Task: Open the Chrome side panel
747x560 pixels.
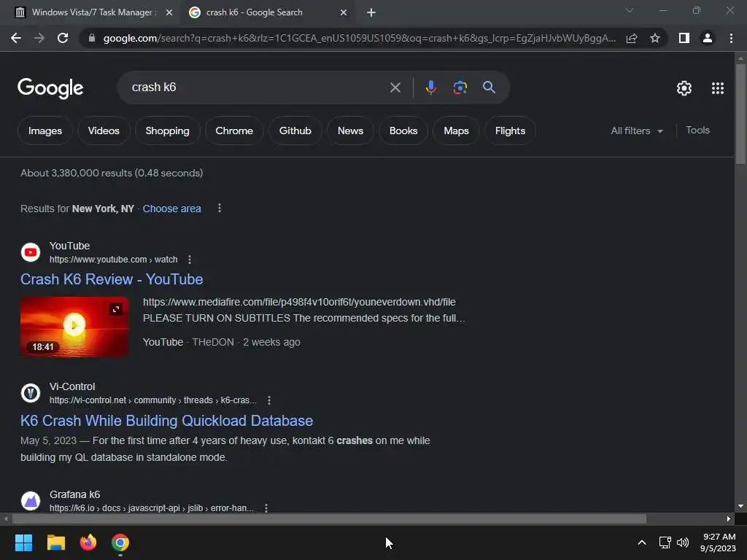Action: 684,38
